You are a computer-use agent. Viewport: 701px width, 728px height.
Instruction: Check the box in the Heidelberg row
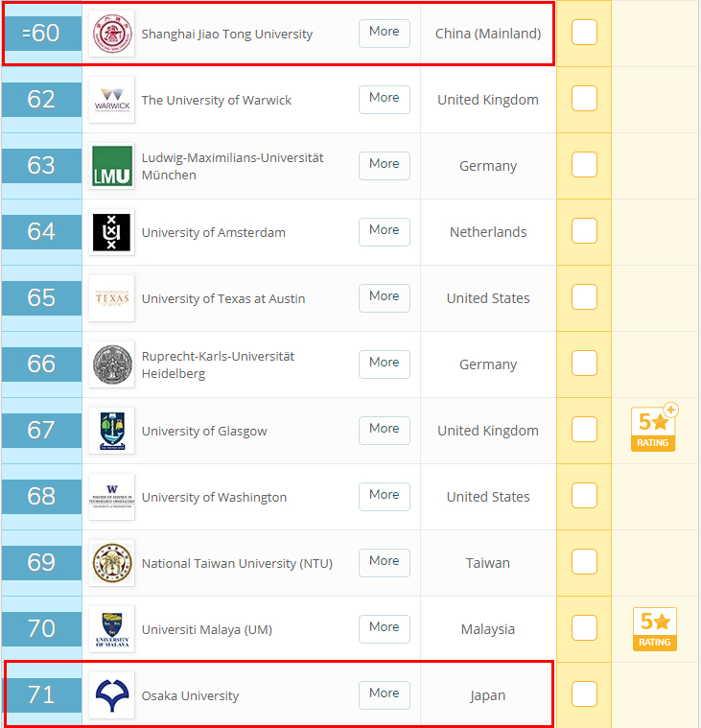coord(584,364)
